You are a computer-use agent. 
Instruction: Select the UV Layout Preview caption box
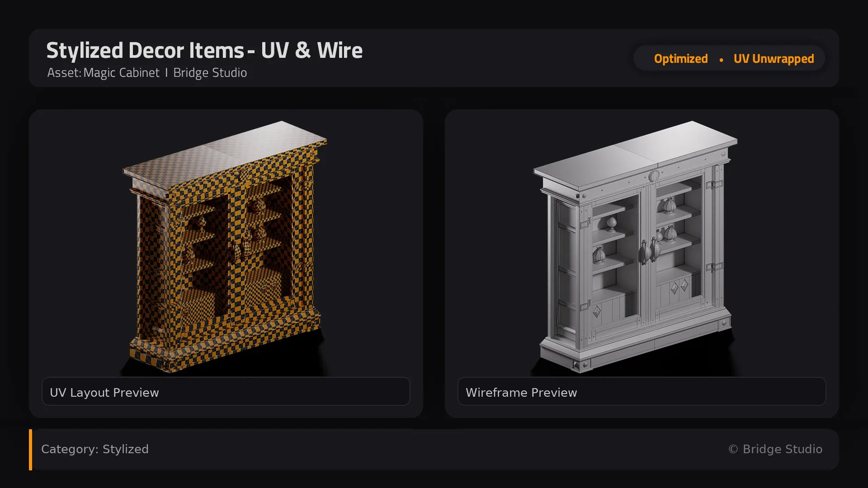point(226,392)
